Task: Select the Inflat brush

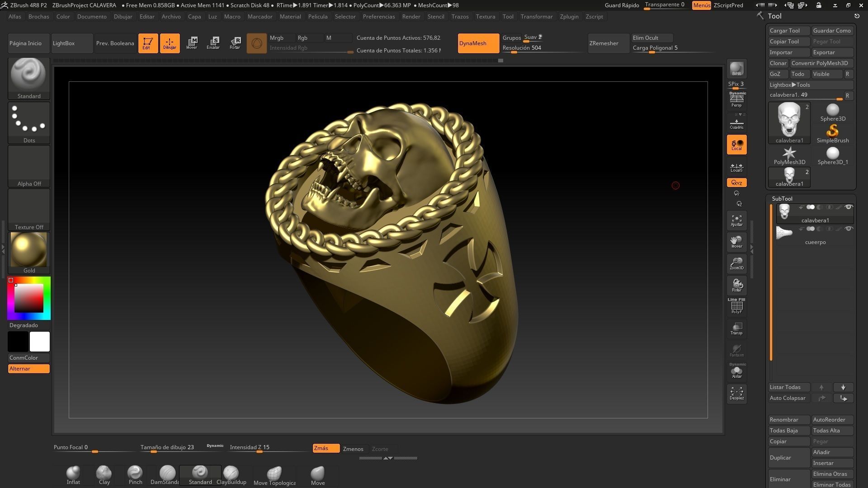Action: pyautogui.click(x=73, y=475)
